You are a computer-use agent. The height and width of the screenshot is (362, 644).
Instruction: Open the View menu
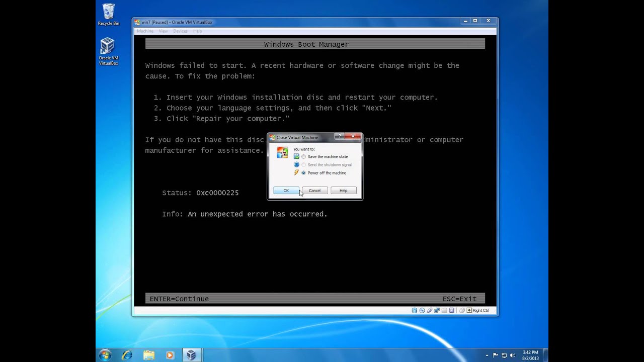pyautogui.click(x=164, y=31)
